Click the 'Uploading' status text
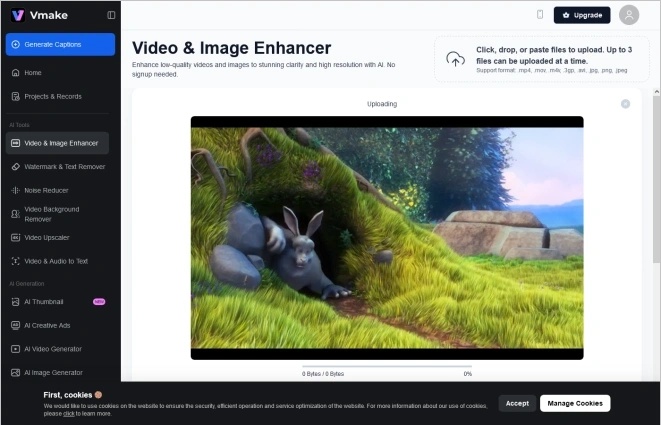The width and height of the screenshot is (661, 425). pos(382,104)
